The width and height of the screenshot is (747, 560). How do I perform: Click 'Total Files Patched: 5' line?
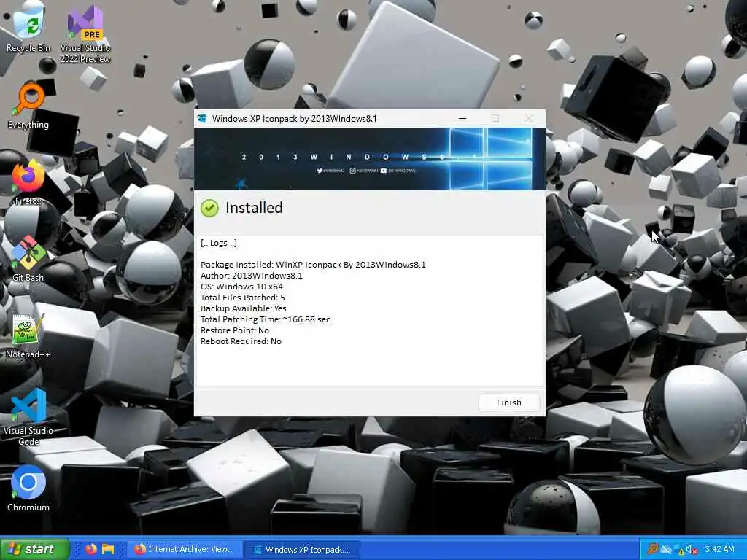point(242,297)
